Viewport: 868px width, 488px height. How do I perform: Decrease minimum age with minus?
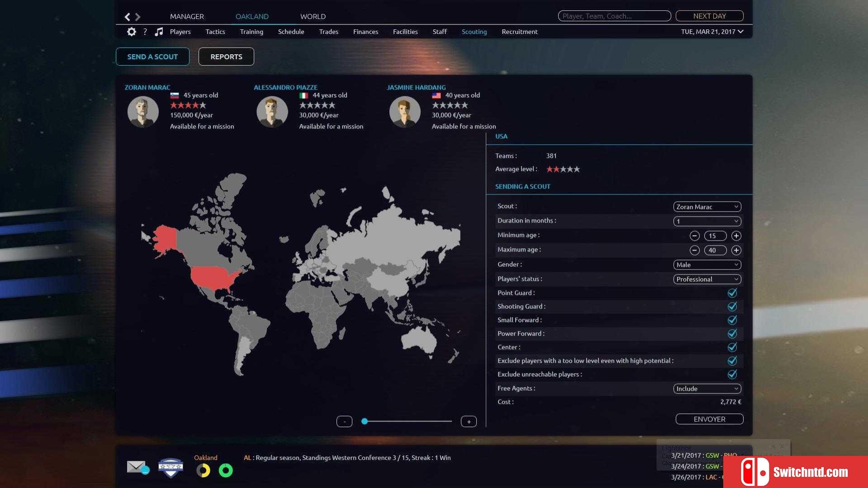click(695, 236)
